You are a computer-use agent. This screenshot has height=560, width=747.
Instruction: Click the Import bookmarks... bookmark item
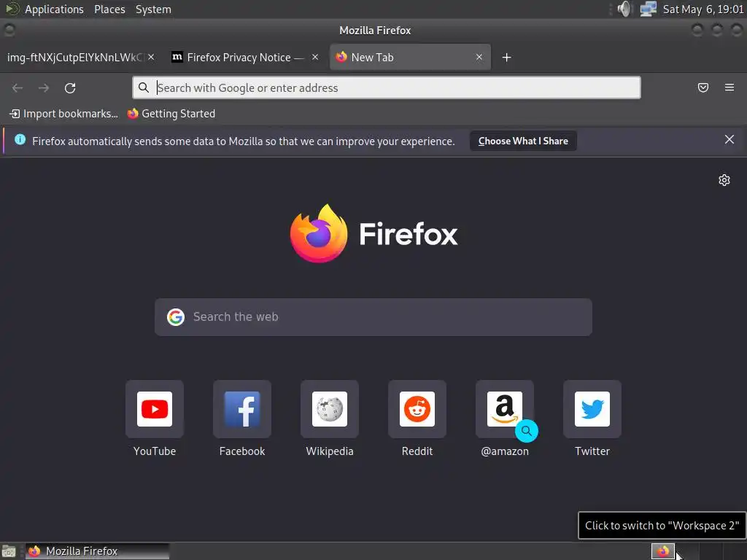[63, 114]
